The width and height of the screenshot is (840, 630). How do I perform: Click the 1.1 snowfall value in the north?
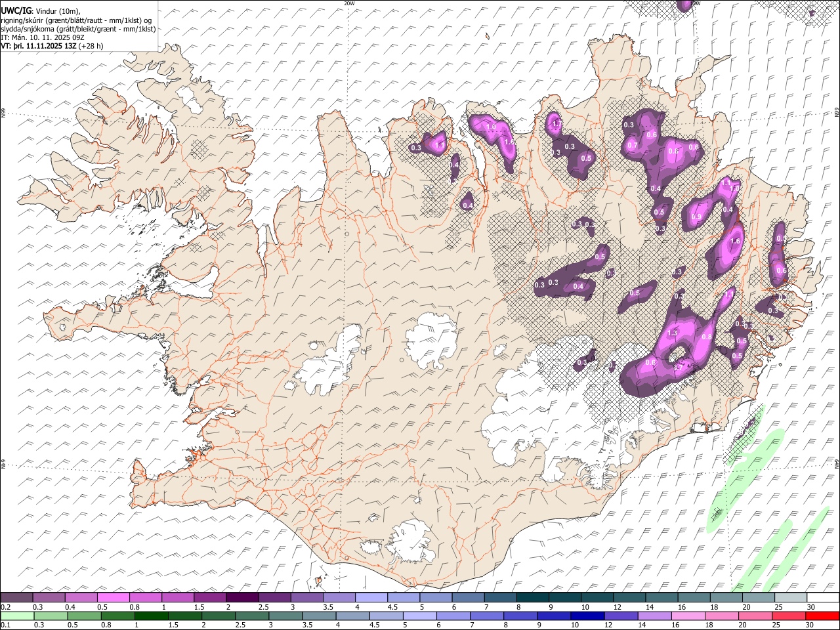440,145
